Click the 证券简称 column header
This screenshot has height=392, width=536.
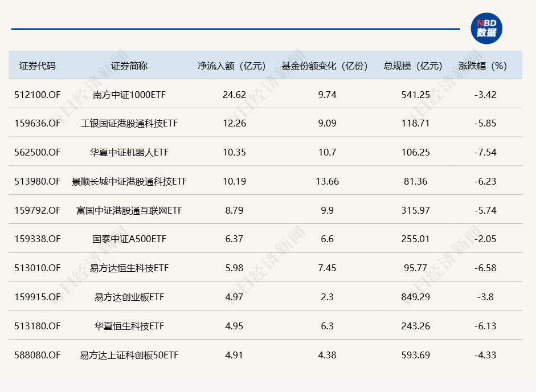pyautogui.click(x=129, y=66)
